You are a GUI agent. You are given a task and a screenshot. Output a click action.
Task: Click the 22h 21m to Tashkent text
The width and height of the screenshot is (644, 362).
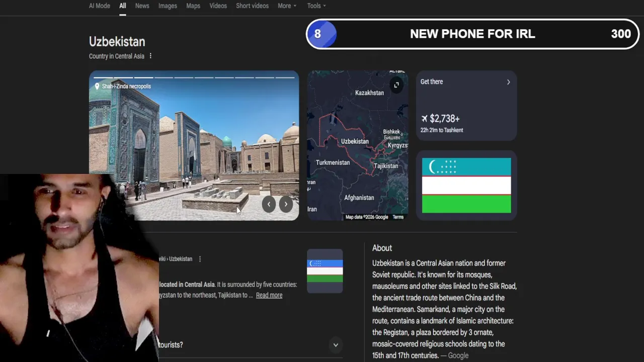(x=442, y=130)
